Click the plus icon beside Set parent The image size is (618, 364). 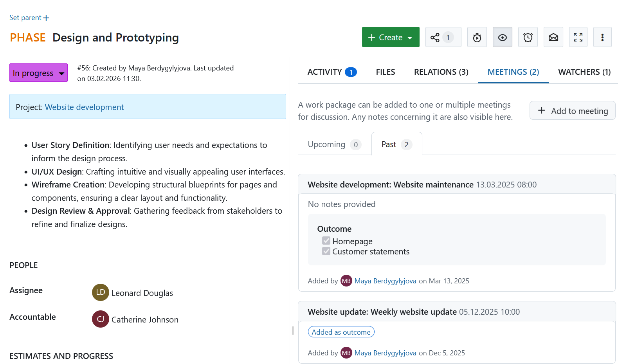[46, 18]
